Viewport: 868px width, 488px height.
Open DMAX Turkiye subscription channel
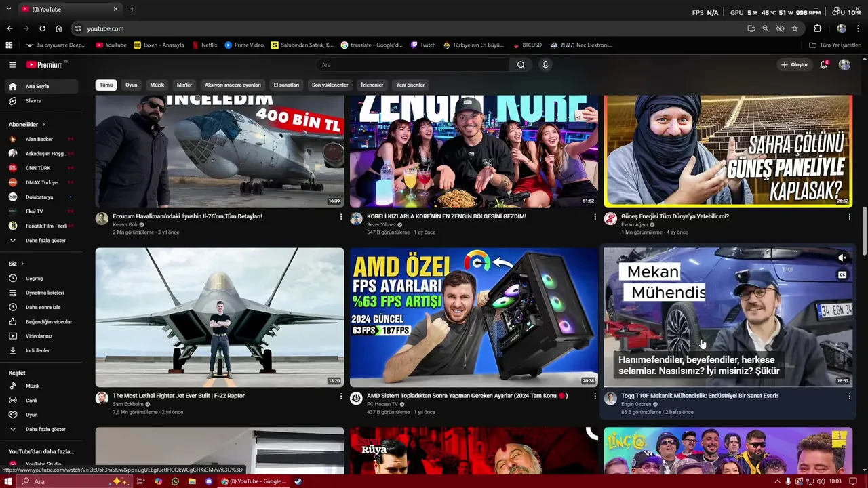click(43, 182)
